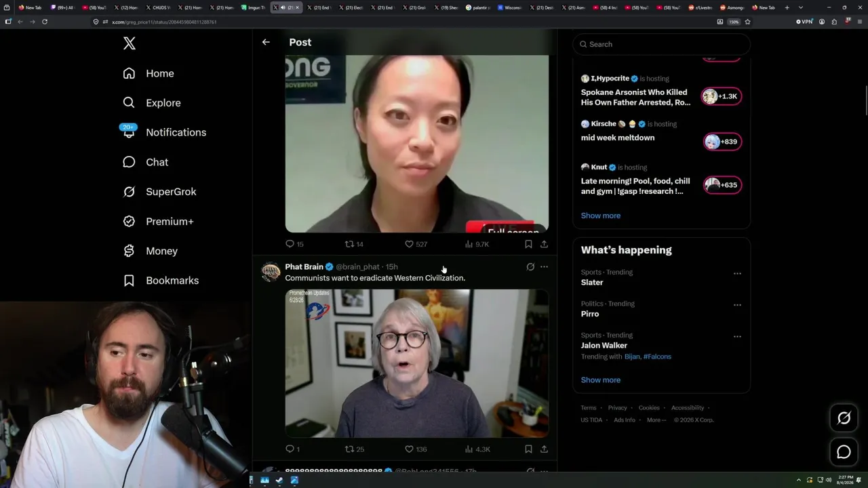Go to Home in the sidebar

pyautogui.click(x=149, y=73)
